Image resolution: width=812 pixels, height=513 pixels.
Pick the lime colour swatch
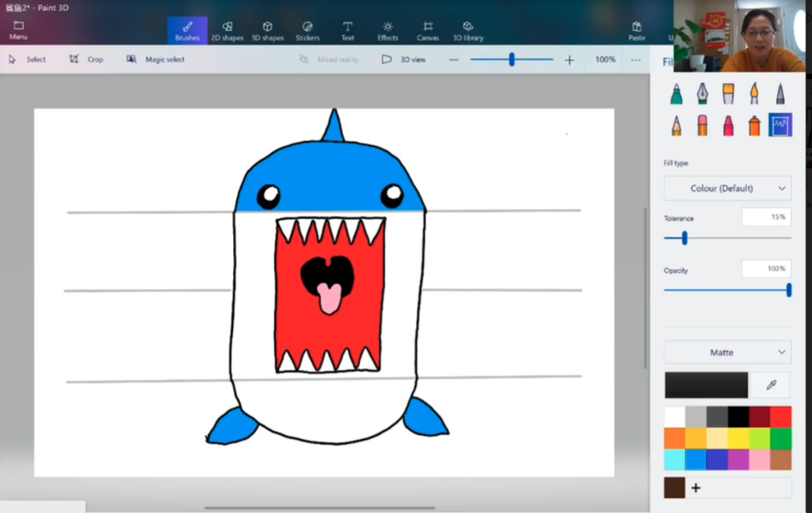(759, 439)
